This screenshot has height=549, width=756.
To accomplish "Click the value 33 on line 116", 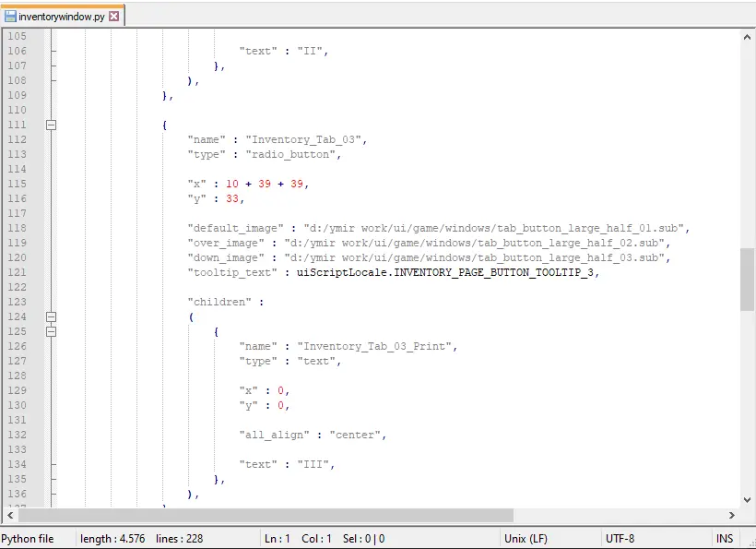I will [232, 198].
